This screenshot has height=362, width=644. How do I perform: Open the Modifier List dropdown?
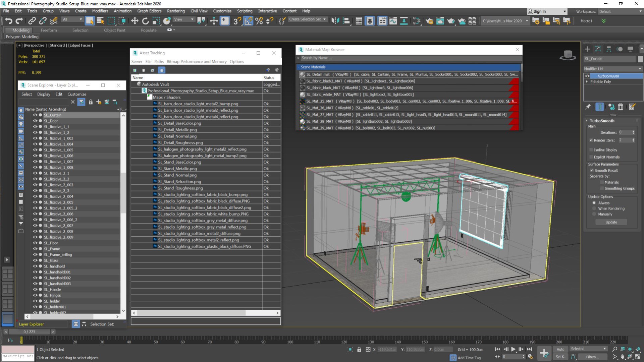pyautogui.click(x=612, y=69)
